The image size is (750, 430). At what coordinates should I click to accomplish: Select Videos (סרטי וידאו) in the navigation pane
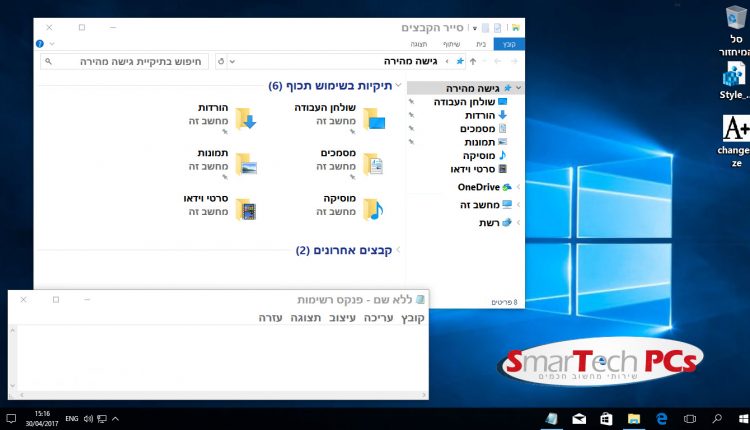[x=478, y=168]
